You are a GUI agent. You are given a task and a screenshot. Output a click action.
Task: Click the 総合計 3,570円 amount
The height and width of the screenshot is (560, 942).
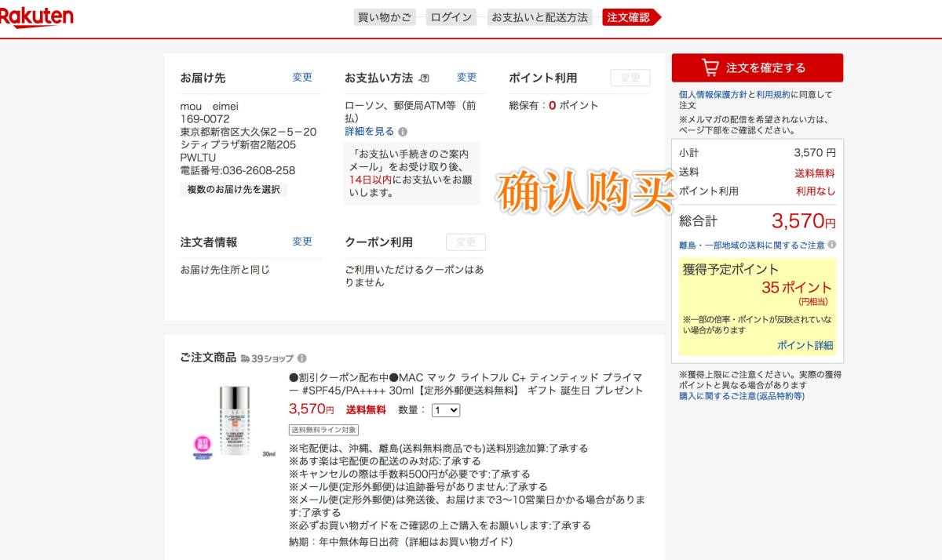803,220
